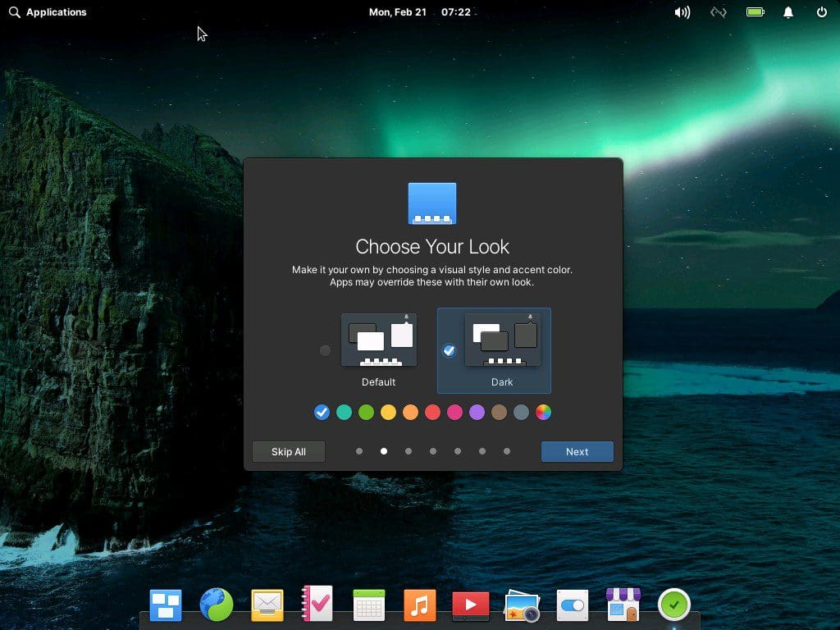
Task: Open the power session menu
Action: tap(822, 12)
